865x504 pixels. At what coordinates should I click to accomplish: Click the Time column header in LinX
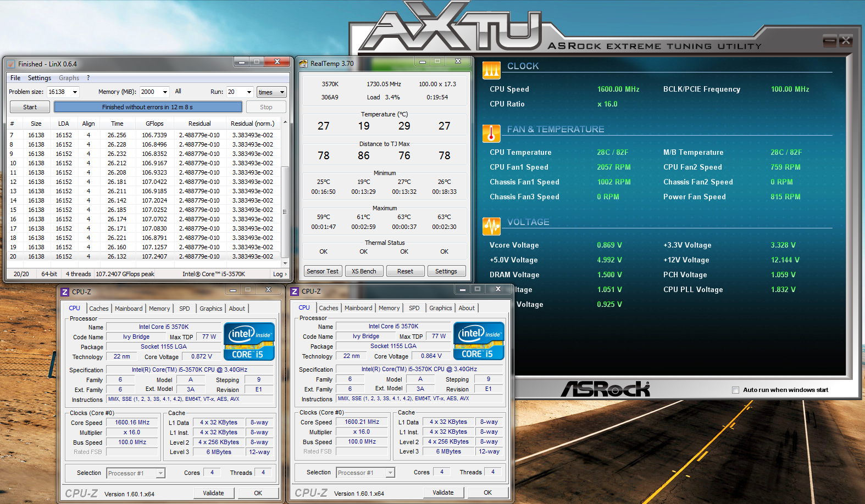click(117, 124)
